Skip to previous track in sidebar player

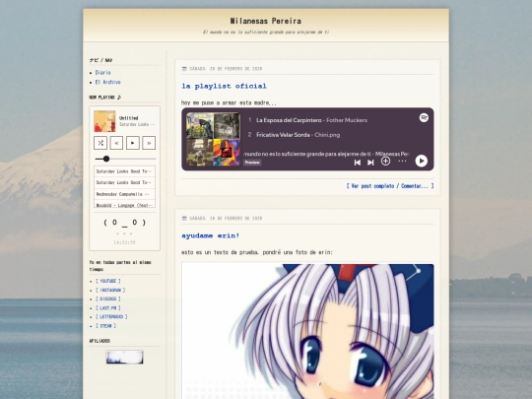(x=116, y=143)
